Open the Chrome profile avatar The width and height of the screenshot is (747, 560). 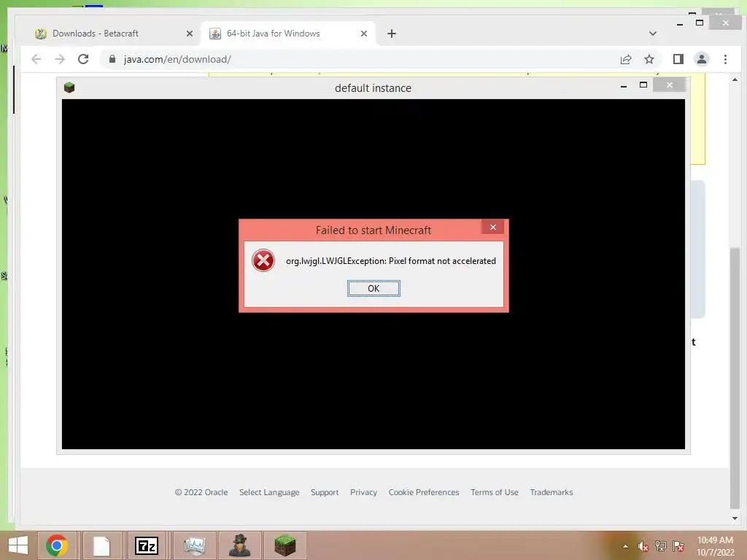(x=702, y=59)
